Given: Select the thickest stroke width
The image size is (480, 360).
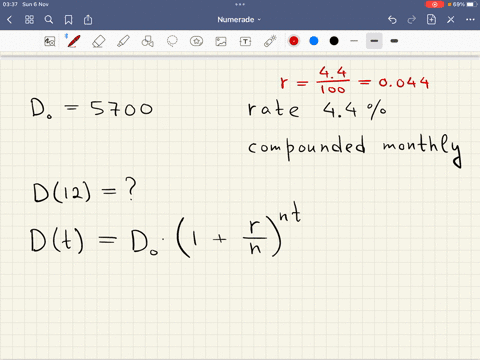Looking at the screenshot, I should 394,41.
